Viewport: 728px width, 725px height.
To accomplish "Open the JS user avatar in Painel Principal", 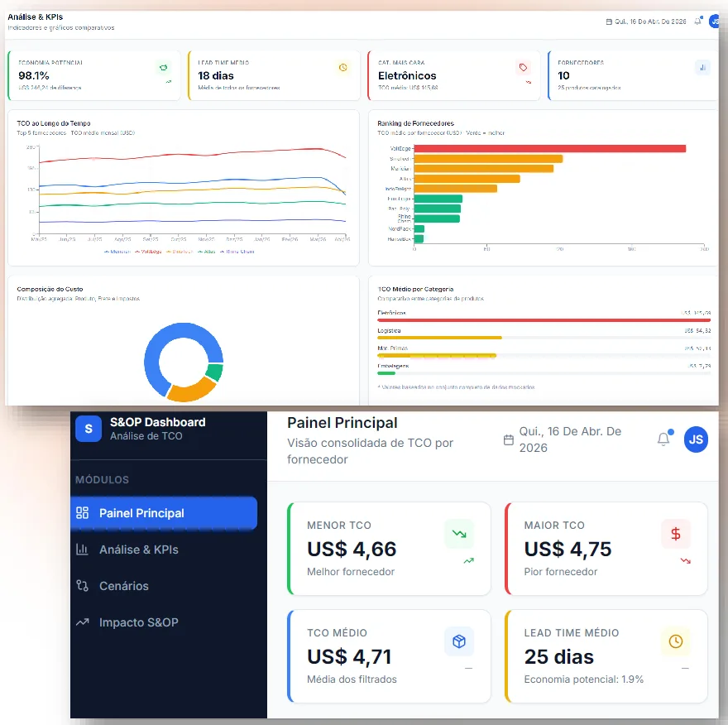I will [x=696, y=439].
